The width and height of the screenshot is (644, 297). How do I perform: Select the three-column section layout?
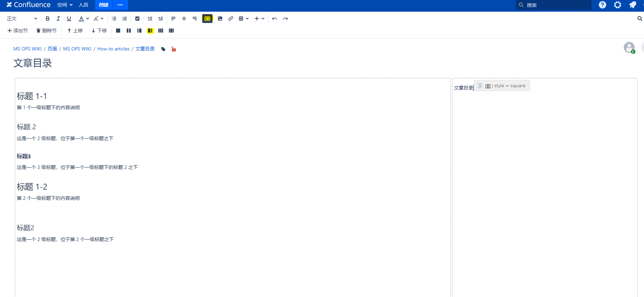tap(161, 31)
